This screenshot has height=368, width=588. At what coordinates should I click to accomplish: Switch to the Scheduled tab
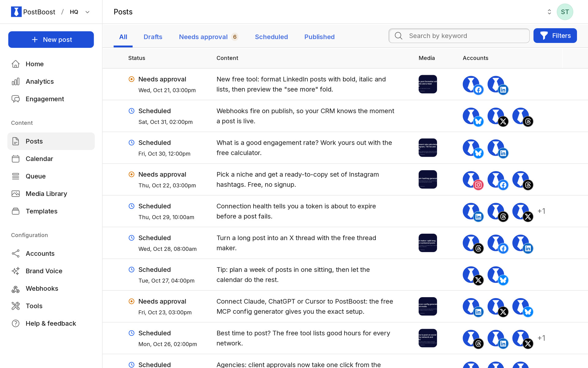(x=271, y=37)
